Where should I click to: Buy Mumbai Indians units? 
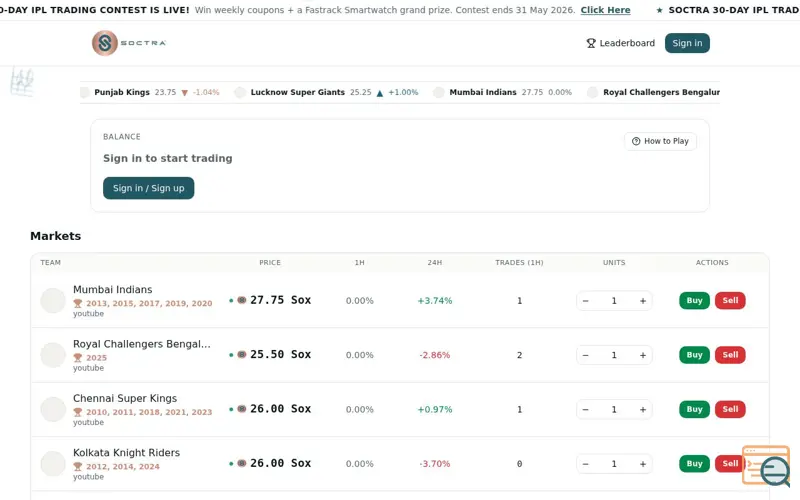[694, 301]
